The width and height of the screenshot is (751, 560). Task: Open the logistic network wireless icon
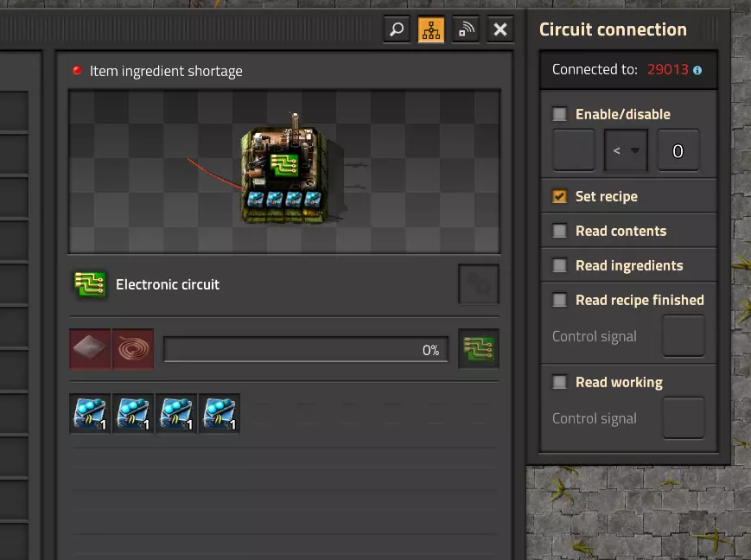(x=466, y=29)
